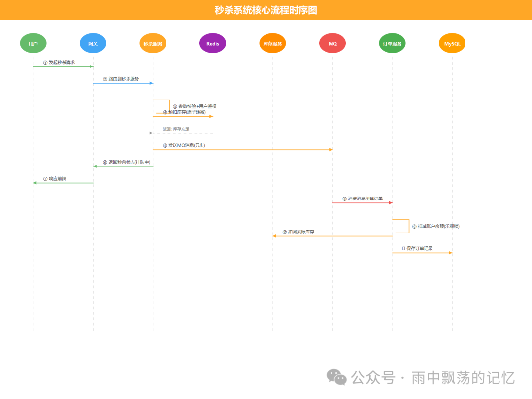
Task: Click the MySQL database icon
Action: 452,43
